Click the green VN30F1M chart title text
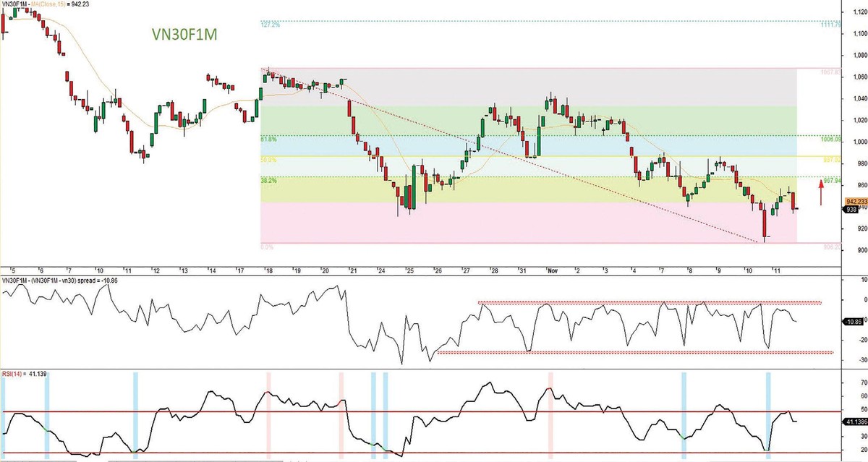The image size is (868, 462). pos(184,33)
